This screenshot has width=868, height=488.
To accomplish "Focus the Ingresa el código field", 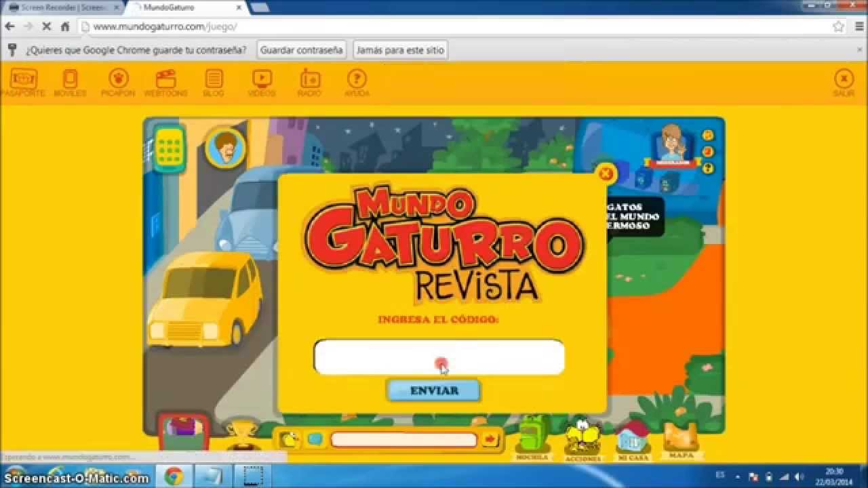I will click(x=439, y=357).
